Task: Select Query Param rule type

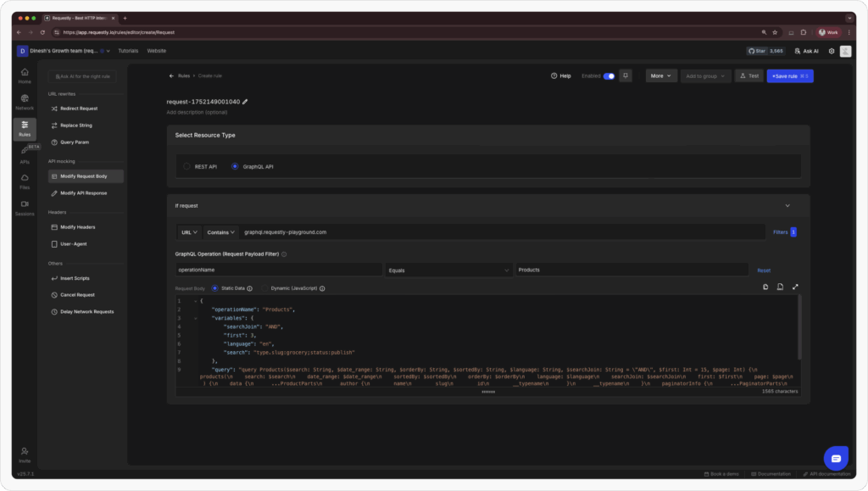Action: coord(86,142)
